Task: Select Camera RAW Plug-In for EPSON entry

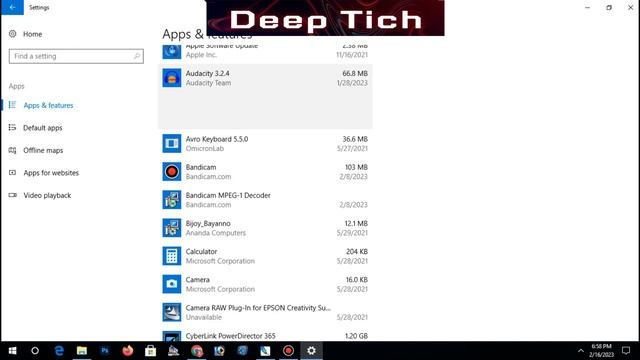Action: point(258,308)
